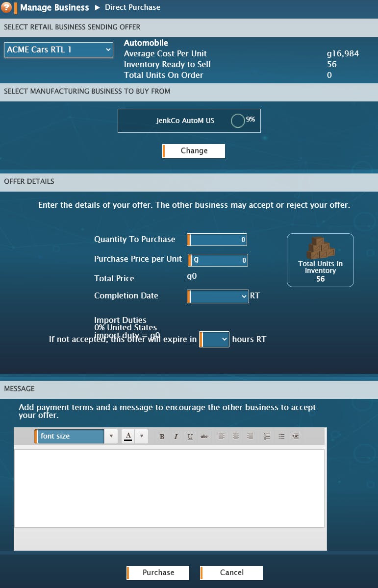Increase indent of message text
Screen dimensions: 378x588
(x=295, y=437)
